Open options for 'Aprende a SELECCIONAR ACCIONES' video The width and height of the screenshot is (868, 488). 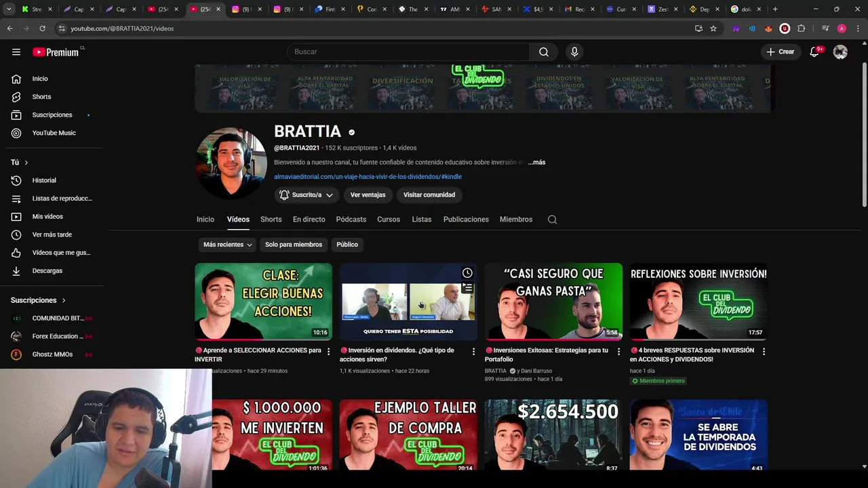[x=329, y=351]
